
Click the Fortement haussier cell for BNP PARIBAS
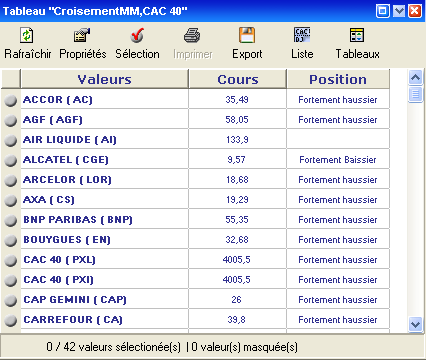(338, 220)
